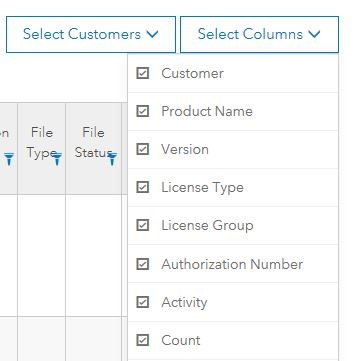Select the Authorization Number list entry

point(233,264)
